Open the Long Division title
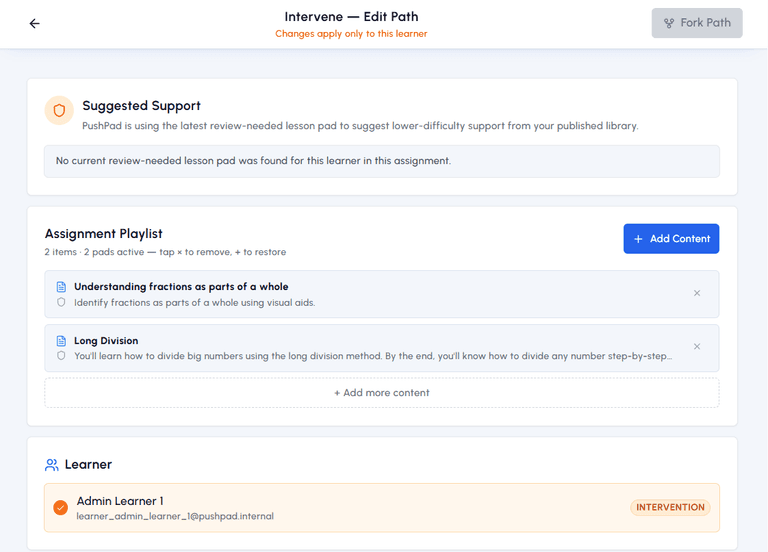This screenshot has height=552, width=768. (106, 340)
